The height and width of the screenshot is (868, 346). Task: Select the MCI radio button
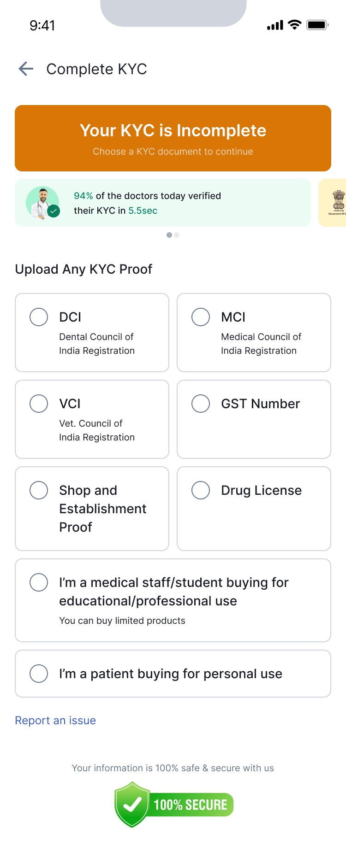(x=201, y=317)
